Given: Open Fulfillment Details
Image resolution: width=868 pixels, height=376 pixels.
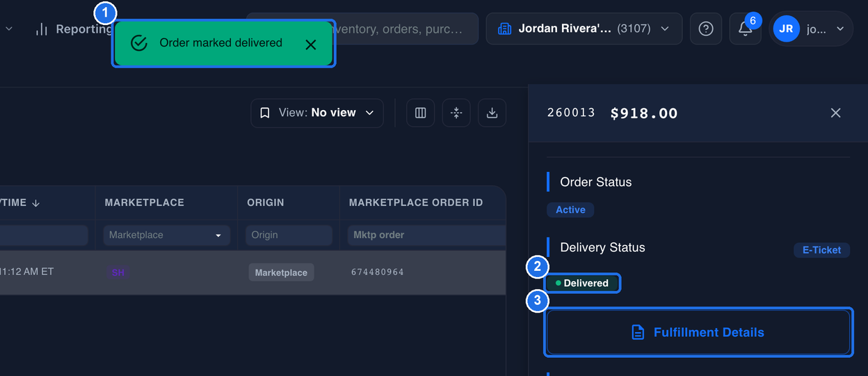Looking at the screenshot, I should (699, 332).
